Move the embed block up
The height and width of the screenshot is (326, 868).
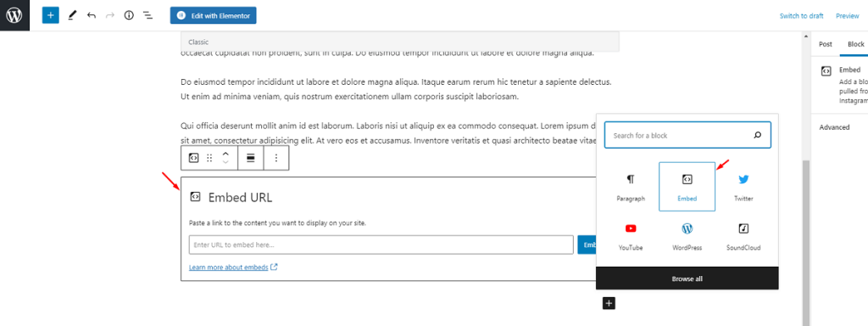225,154
